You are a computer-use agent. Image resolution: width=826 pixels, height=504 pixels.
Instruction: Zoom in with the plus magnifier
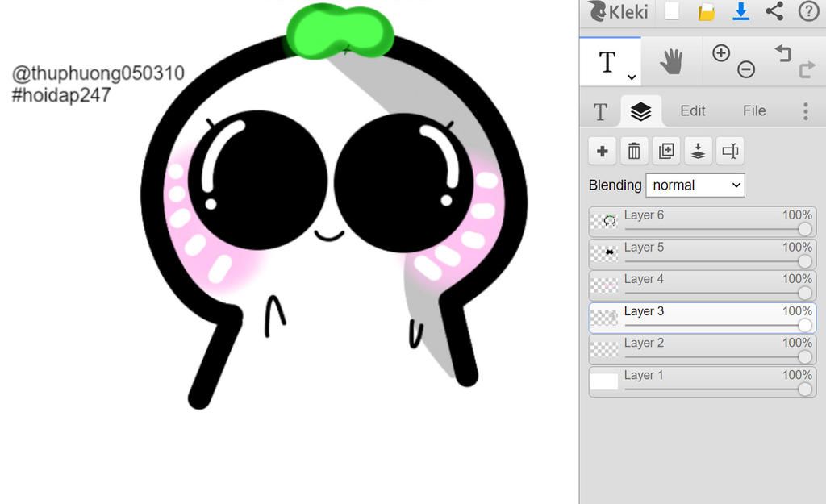pos(720,52)
